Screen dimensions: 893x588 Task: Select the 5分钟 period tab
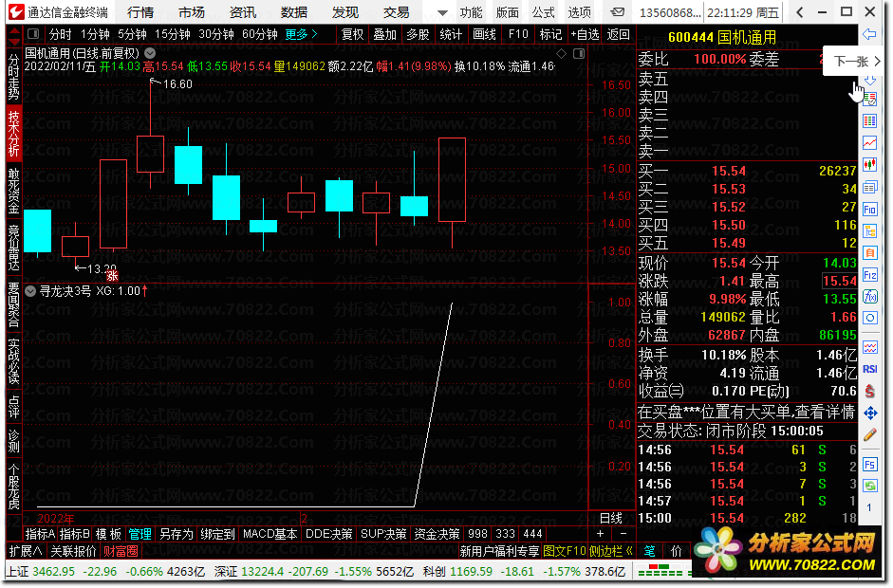tap(133, 35)
